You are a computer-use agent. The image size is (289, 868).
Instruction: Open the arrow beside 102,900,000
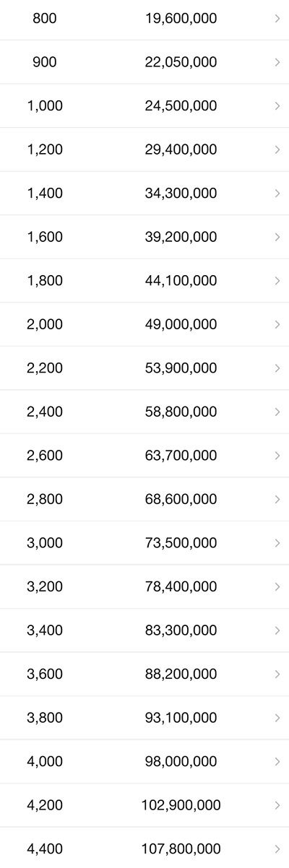(x=277, y=805)
